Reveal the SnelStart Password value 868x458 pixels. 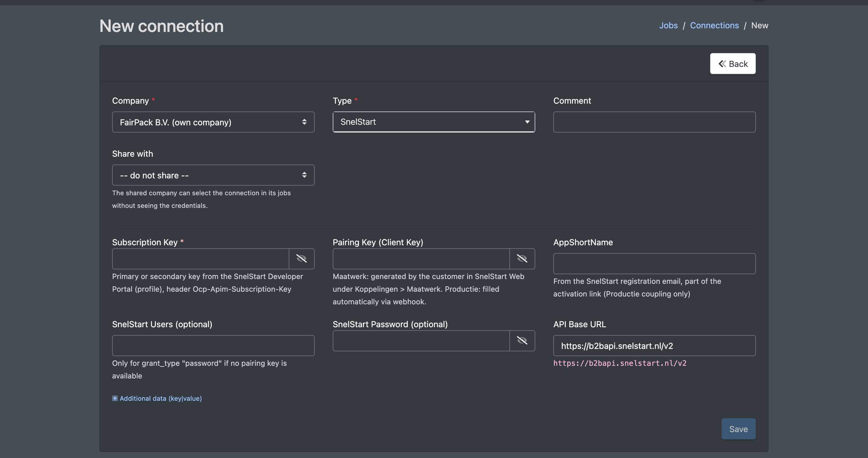point(522,341)
